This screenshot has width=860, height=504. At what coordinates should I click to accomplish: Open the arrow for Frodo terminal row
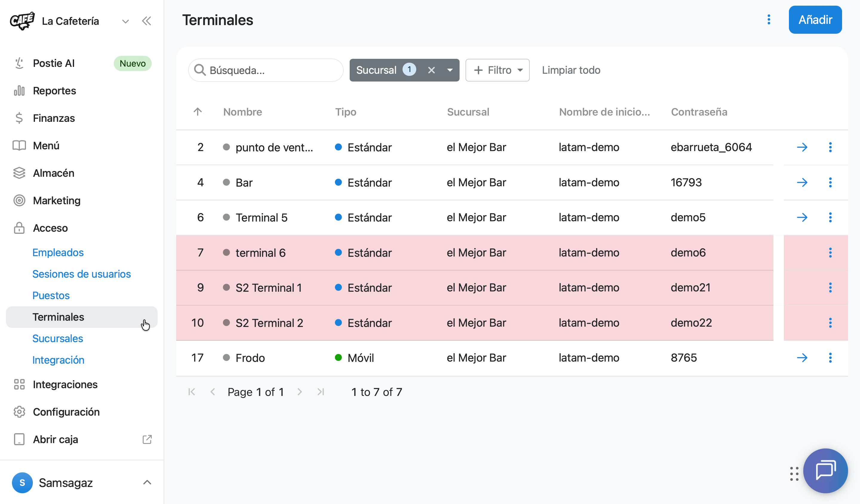[802, 358]
